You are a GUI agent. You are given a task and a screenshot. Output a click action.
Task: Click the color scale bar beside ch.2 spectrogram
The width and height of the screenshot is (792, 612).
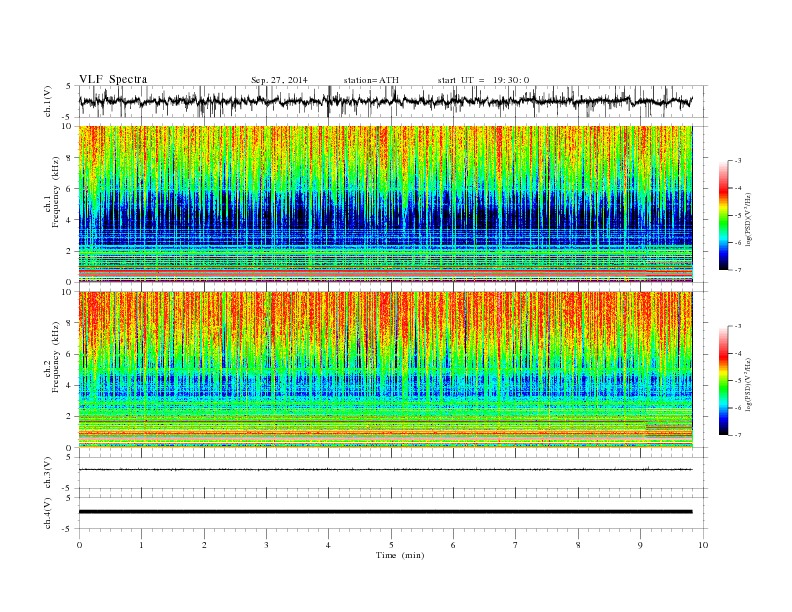click(x=723, y=380)
